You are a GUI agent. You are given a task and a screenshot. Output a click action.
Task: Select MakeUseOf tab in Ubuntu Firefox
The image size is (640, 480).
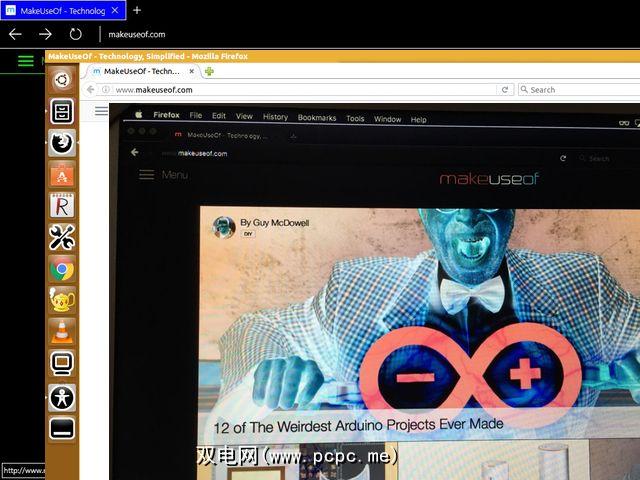click(142, 71)
